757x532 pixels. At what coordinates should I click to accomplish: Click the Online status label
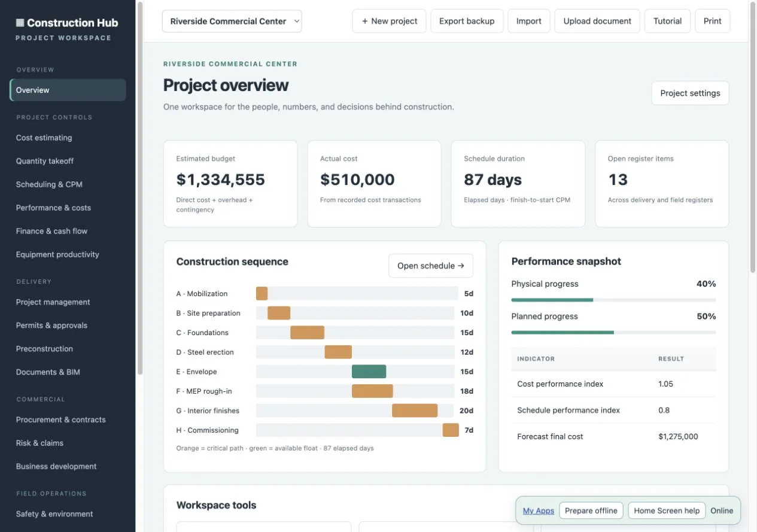pos(722,510)
